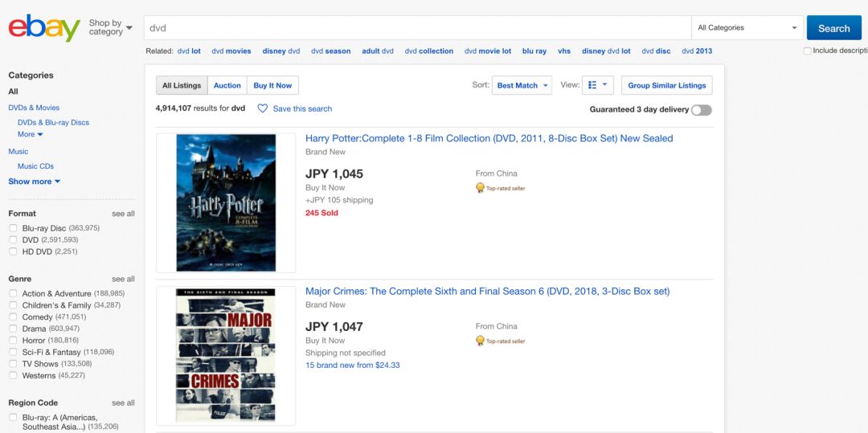The width and height of the screenshot is (868, 433).
Task: Click 15 brand new from $24.33 link
Action: [x=353, y=365]
